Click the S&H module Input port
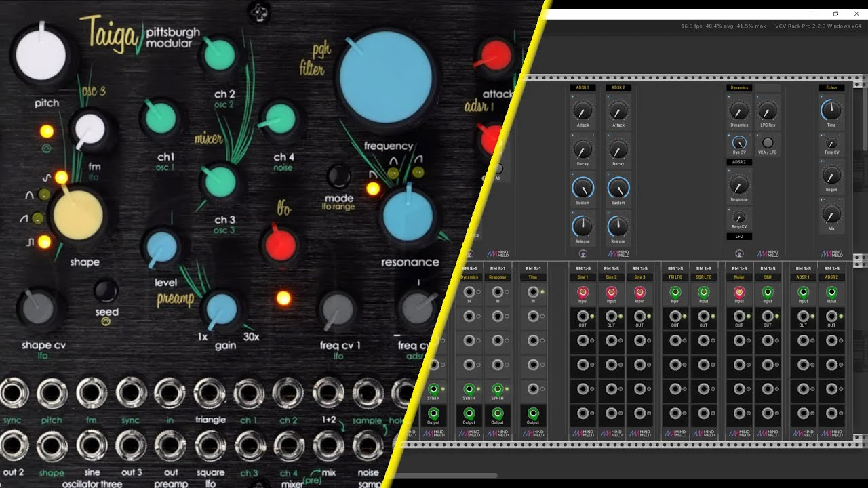This screenshot has width=868, height=488. pos(768,293)
